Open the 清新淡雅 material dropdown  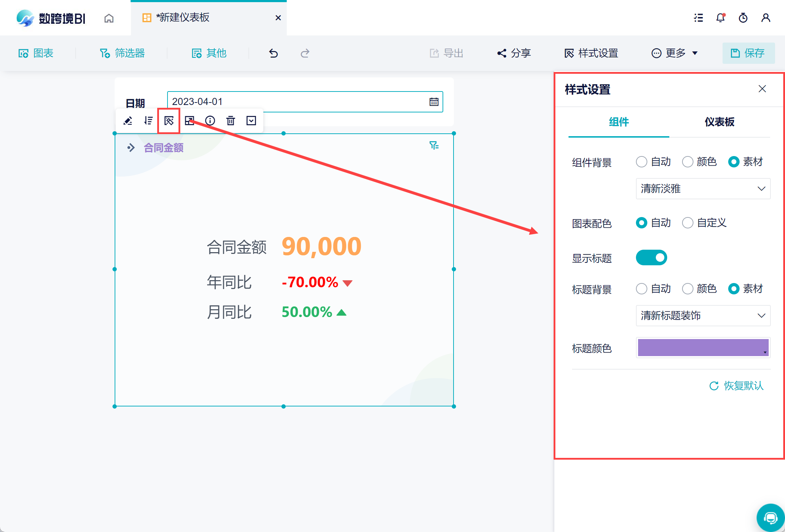tap(703, 189)
